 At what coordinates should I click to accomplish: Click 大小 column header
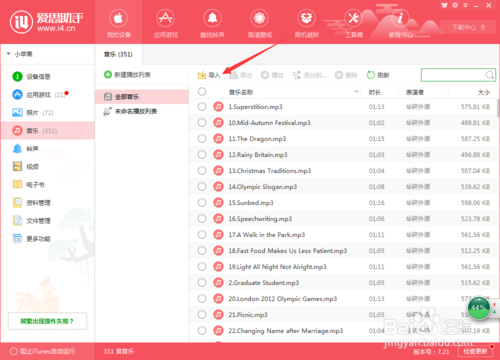[x=484, y=92]
